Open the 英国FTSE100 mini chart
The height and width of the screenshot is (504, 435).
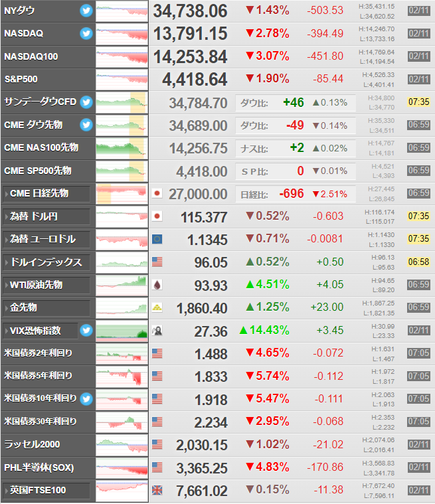(122, 491)
